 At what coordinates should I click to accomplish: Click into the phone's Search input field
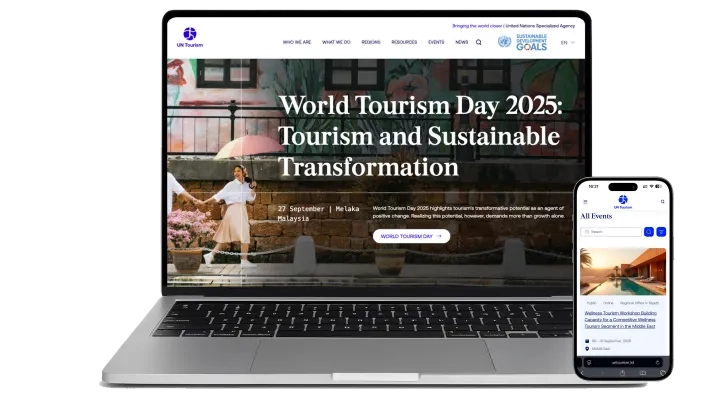pos(612,231)
